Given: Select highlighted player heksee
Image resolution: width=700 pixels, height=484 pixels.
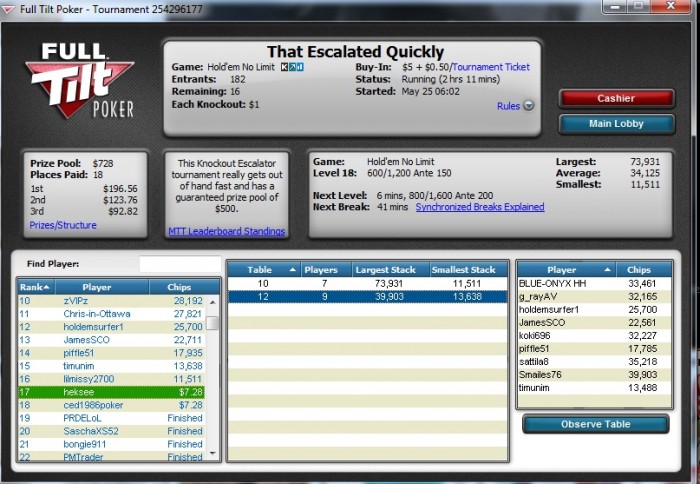Looking at the screenshot, I should 112,392.
